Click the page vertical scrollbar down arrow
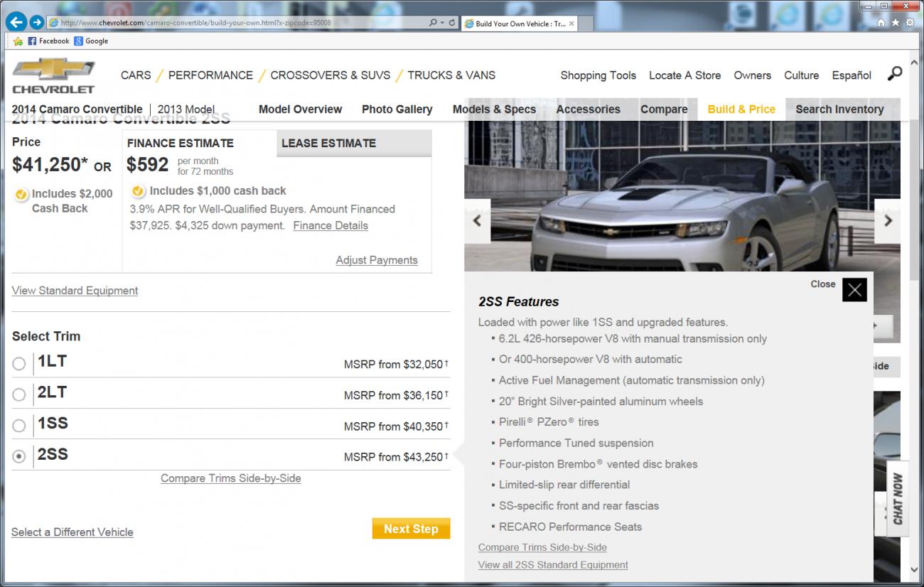Screen dimensions: 924x587 [x=915, y=569]
